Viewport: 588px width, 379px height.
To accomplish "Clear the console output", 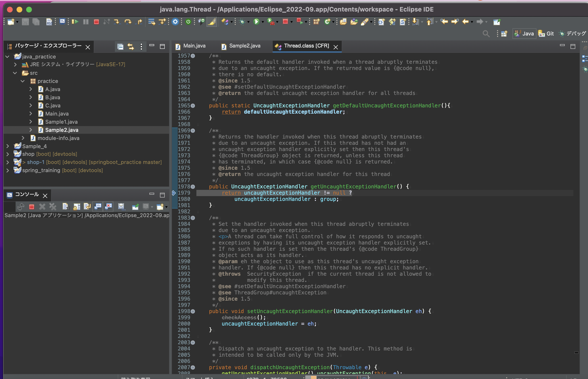I will click(x=66, y=206).
